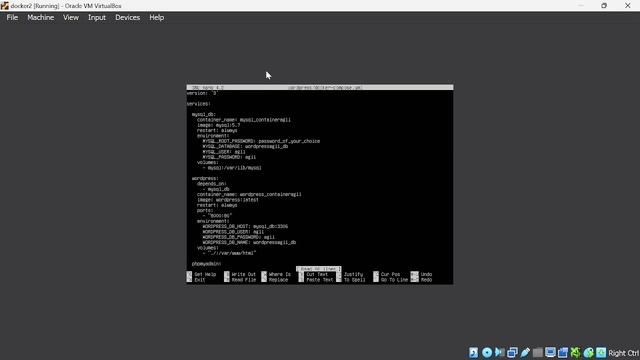Viewport: 640px width, 360px height.
Task: Click the keyboard capture arrow icon
Action: coord(601,353)
